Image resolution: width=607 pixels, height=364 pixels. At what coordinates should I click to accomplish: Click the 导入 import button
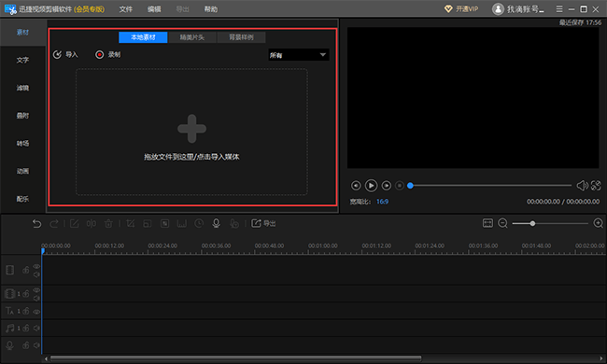[x=65, y=54]
